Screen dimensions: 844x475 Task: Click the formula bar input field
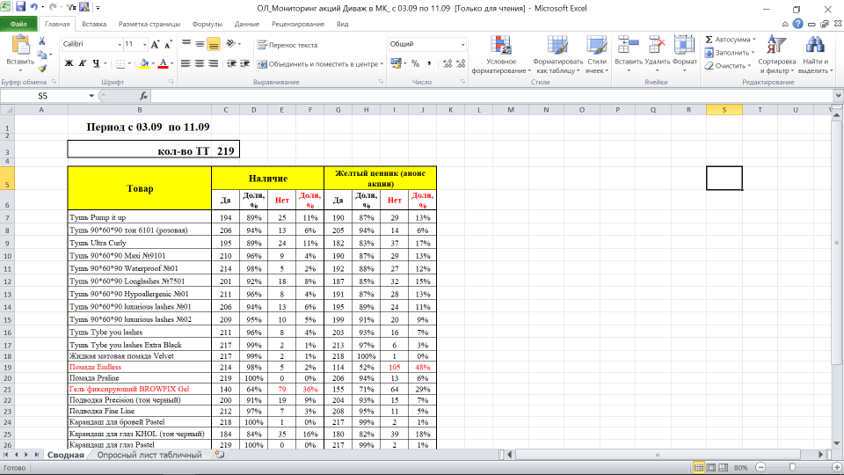tap(492, 96)
